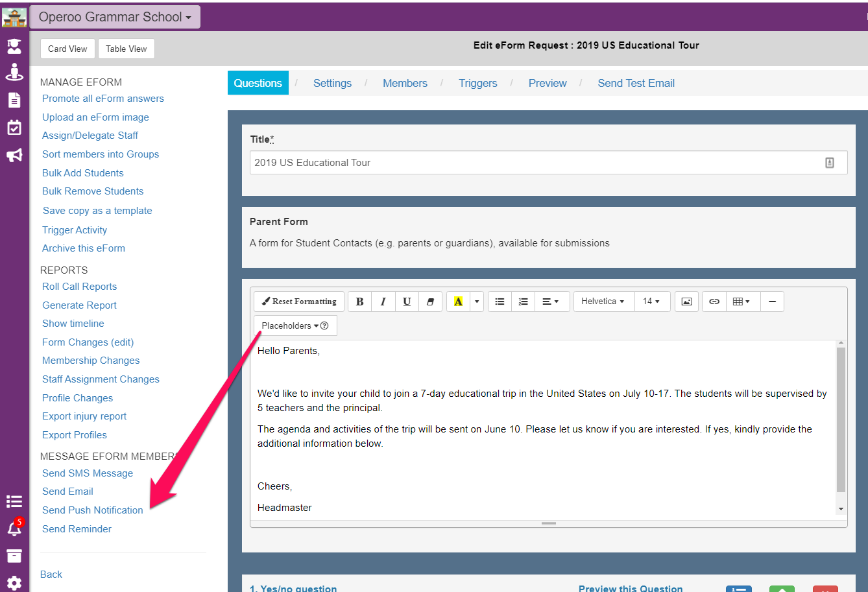
Task: Insert a picture using the image icon
Action: pos(686,302)
